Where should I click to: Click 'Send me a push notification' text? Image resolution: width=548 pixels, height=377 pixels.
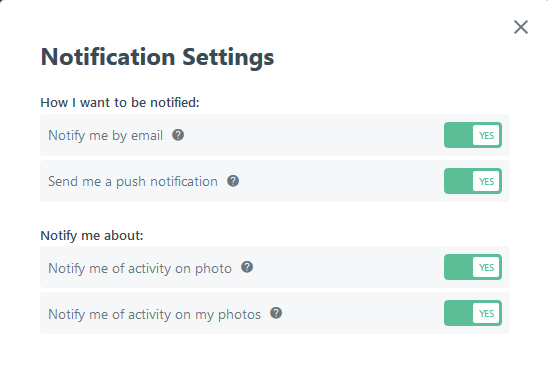click(133, 182)
